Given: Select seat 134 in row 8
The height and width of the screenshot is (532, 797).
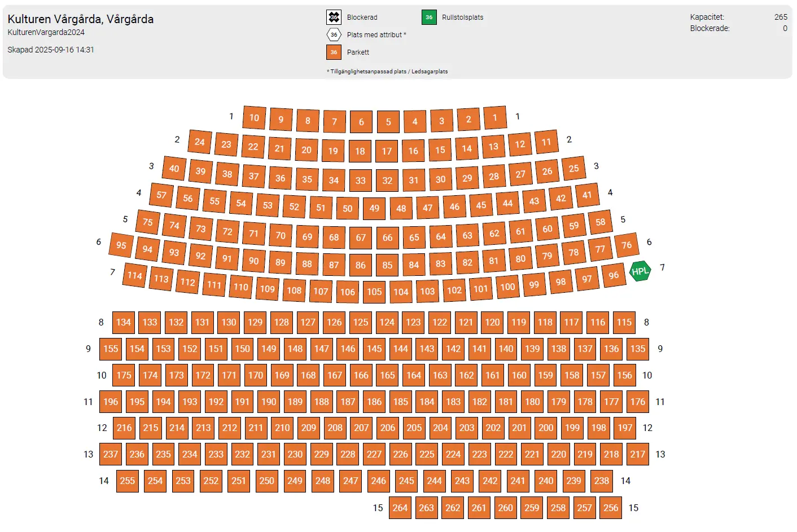Looking at the screenshot, I should pos(124,322).
